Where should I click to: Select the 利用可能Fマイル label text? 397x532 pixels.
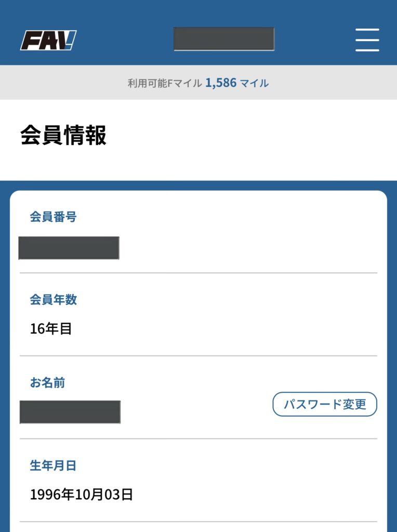point(165,83)
